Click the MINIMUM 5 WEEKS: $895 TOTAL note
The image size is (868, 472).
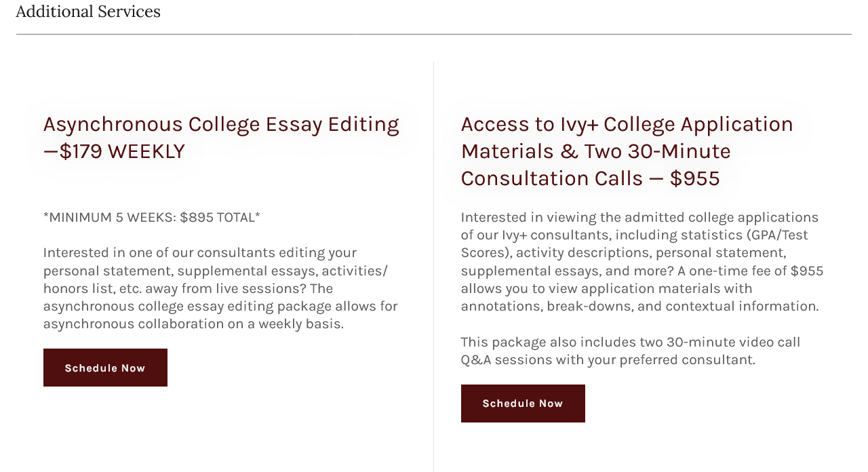tap(152, 218)
